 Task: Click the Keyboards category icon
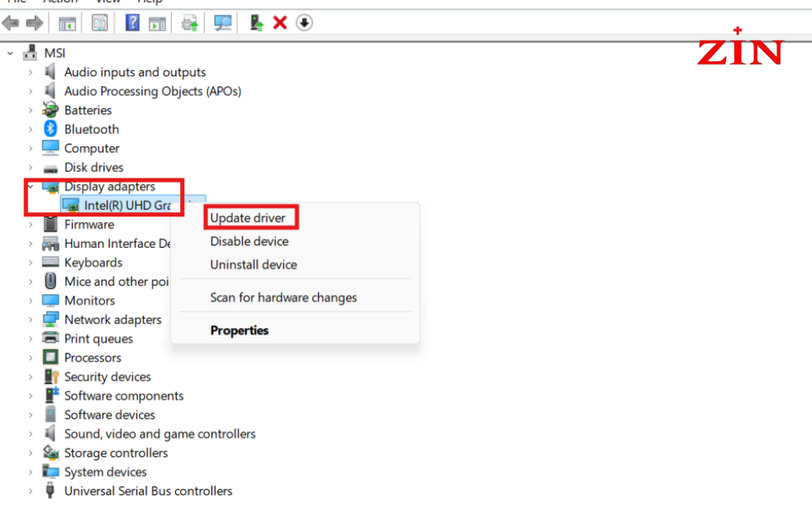[x=50, y=263]
